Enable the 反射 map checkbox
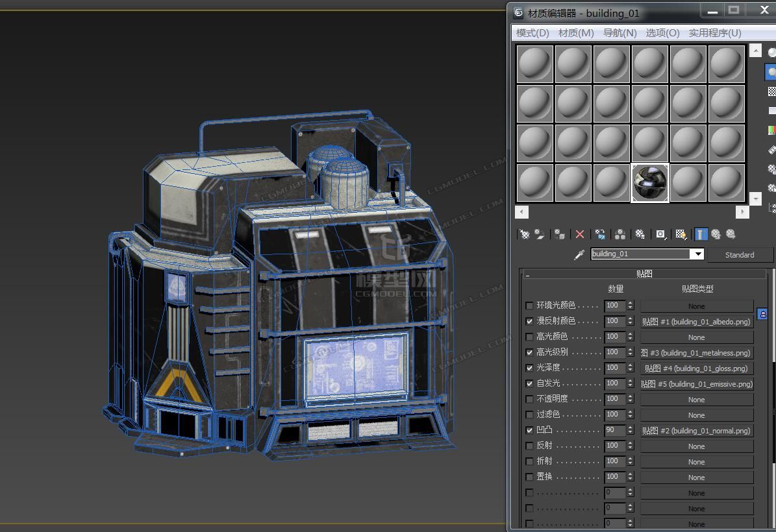The width and height of the screenshot is (776, 532). [x=529, y=446]
